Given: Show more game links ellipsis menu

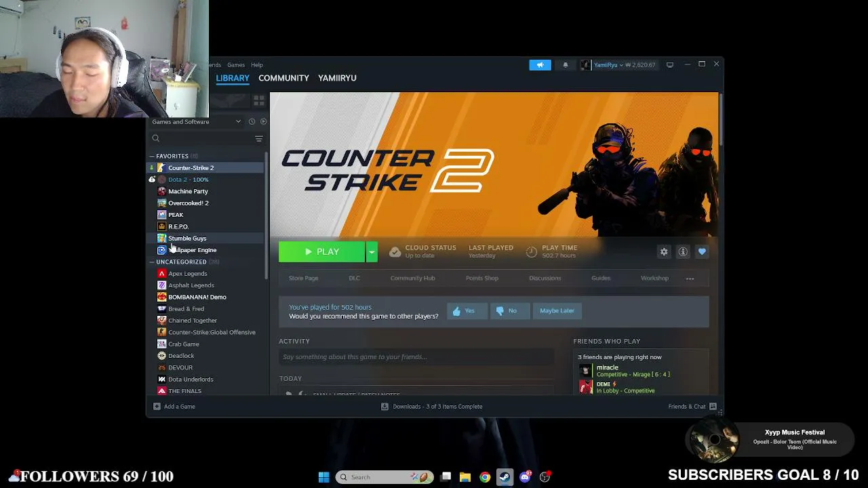Looking at the screenshot, I should (690, 279).
